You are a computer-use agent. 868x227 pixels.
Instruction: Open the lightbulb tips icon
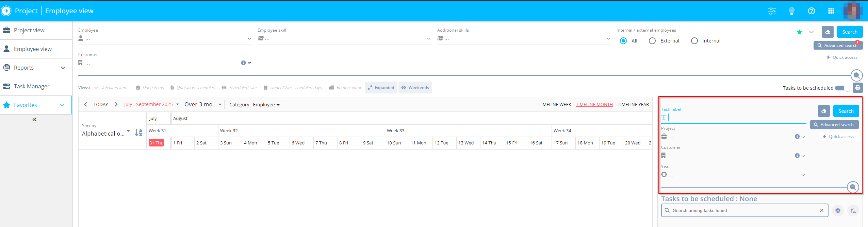791,11
